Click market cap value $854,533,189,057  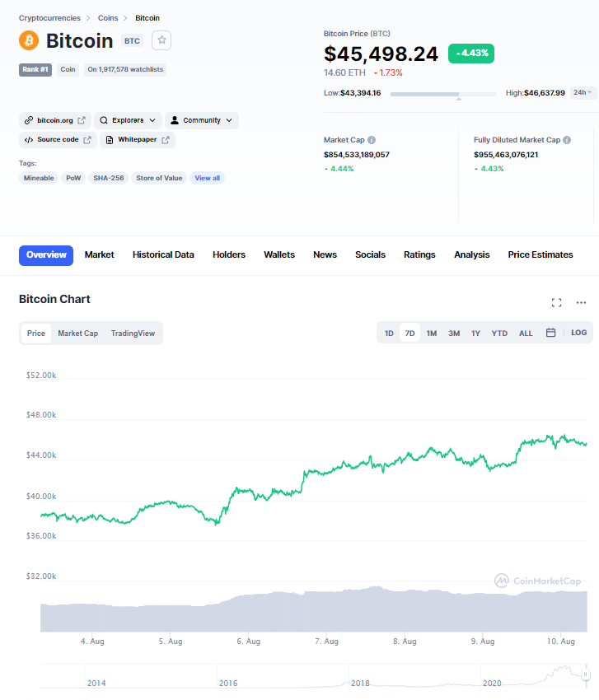[357, 155]
